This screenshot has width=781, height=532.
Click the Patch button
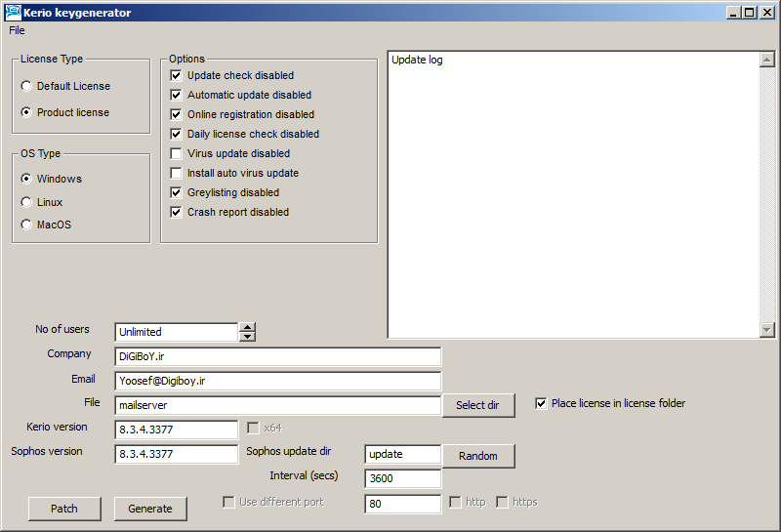(64, 509)
